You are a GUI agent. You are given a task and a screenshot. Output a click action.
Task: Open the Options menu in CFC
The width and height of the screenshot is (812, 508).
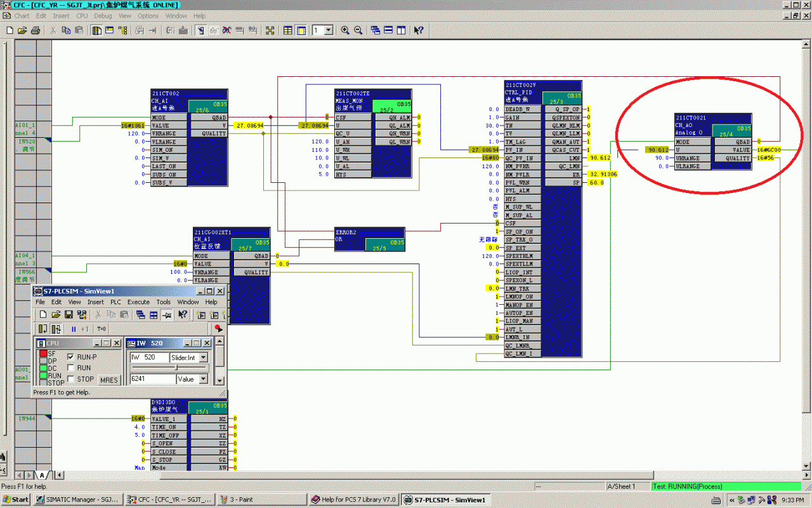pos(148,16)
